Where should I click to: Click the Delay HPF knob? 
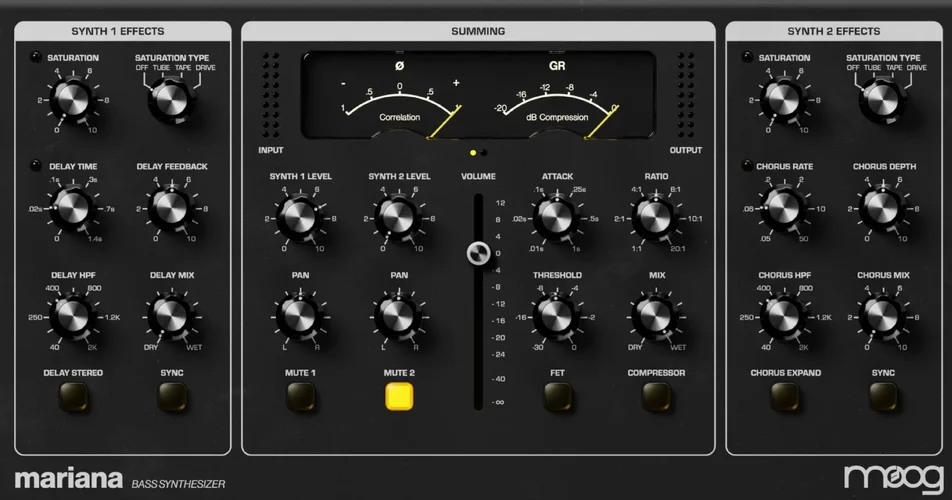tap(72, 317)
